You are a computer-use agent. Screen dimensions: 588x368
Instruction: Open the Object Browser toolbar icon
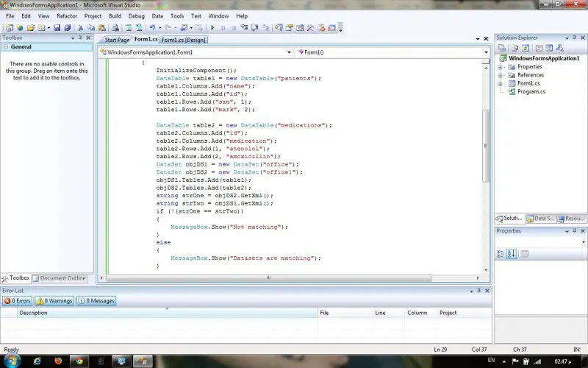[x=300, y=28]
